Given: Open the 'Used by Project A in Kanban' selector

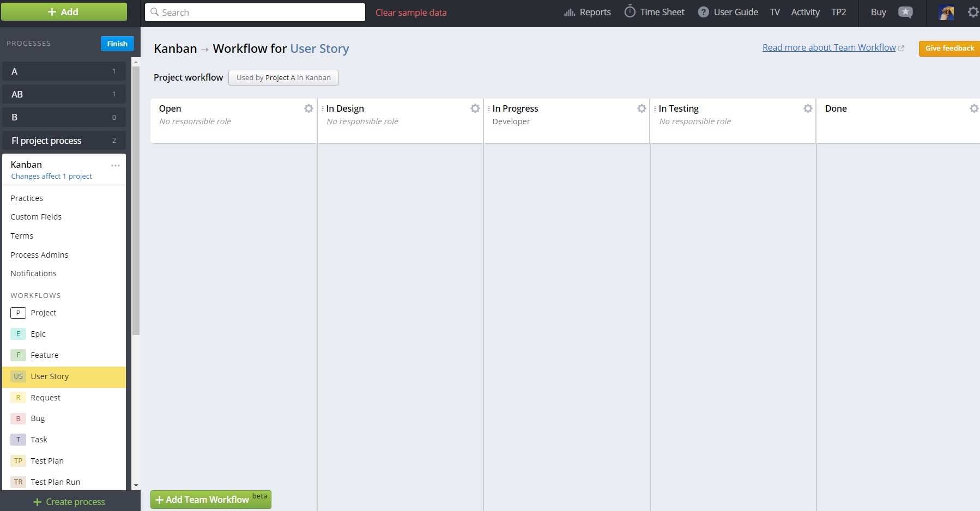Looking at the screenshot, I should point(283,78).
